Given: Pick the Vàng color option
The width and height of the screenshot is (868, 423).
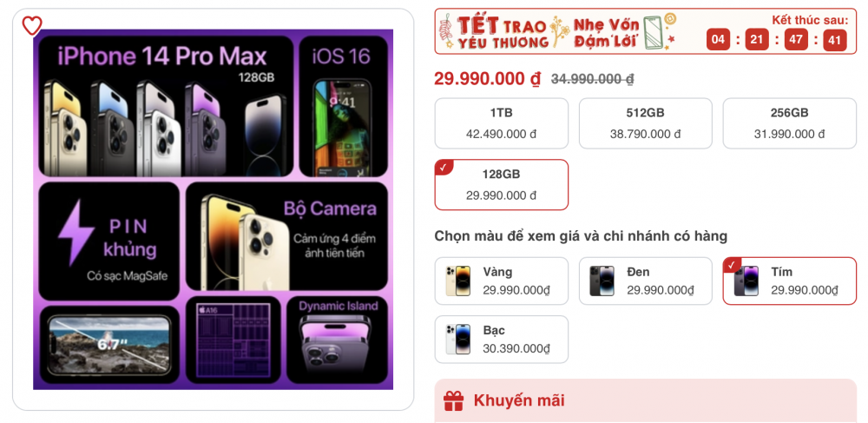Looking at the screenshot, I should tap(502, 281).
